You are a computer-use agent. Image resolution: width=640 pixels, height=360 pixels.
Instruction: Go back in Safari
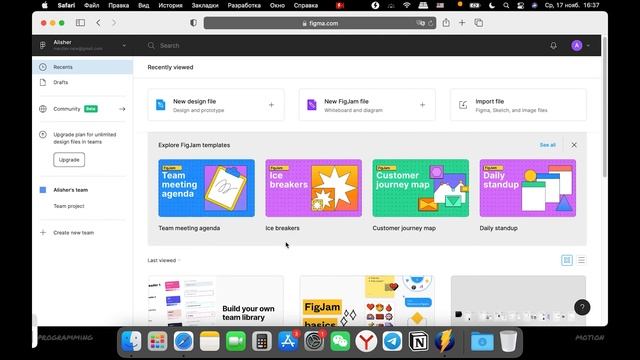(x=98, y=23)
